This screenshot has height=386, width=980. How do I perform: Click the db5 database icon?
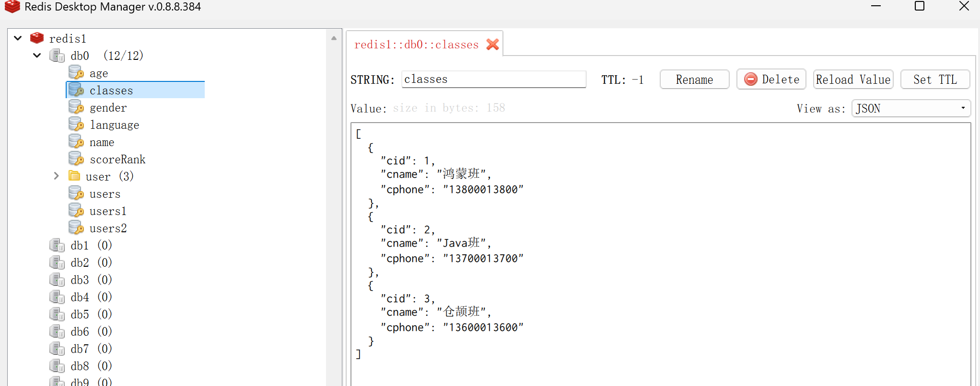57,314
